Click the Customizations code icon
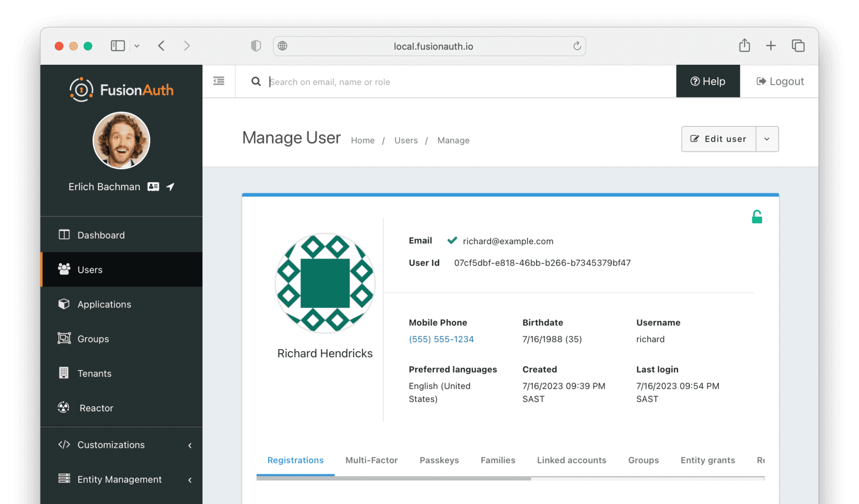 point(64,444)
